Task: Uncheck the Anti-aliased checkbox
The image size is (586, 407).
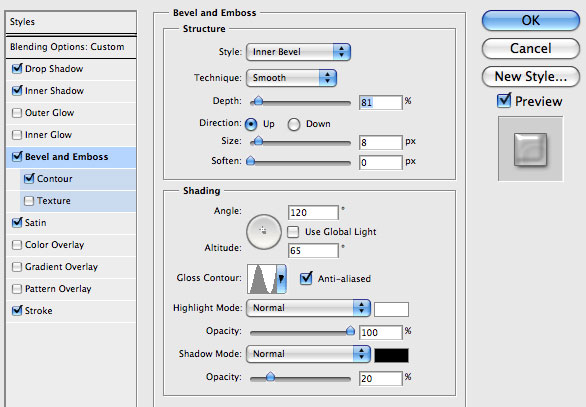Action: (x=306, y=278)
